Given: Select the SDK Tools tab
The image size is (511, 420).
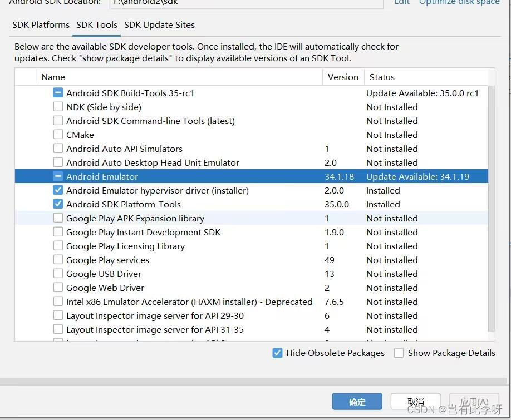Looking at the screenshot, I should click(97, 24).
